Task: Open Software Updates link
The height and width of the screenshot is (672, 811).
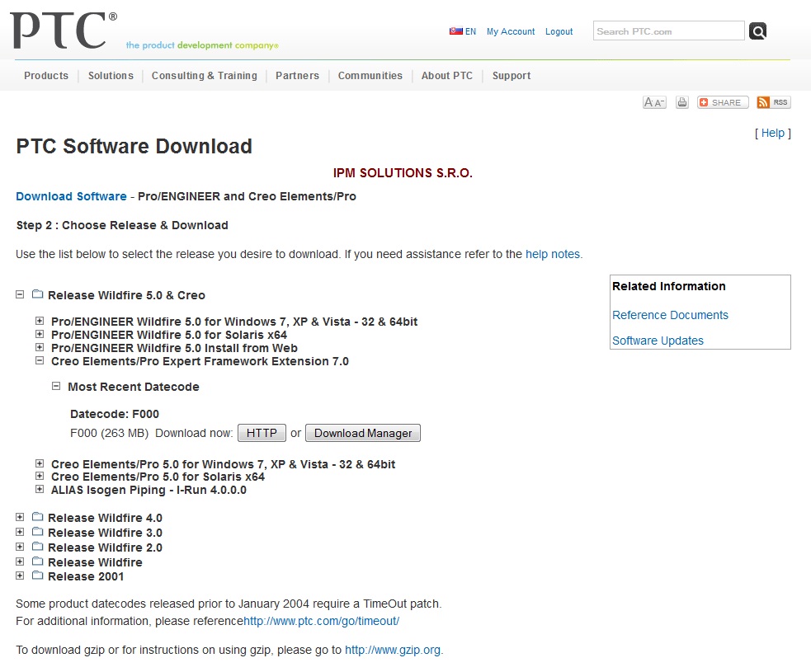Action: coord(658,341)
